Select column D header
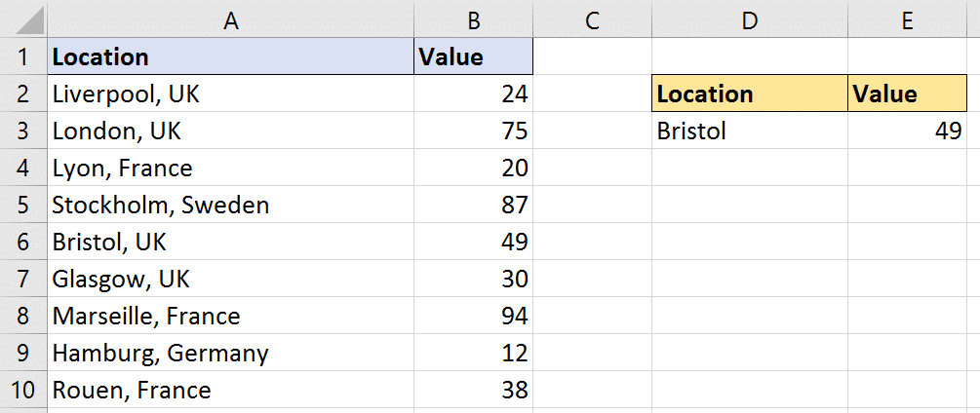The width and height of the screenshot is (980, 413). pyautogui.click(x=750, y=20)
